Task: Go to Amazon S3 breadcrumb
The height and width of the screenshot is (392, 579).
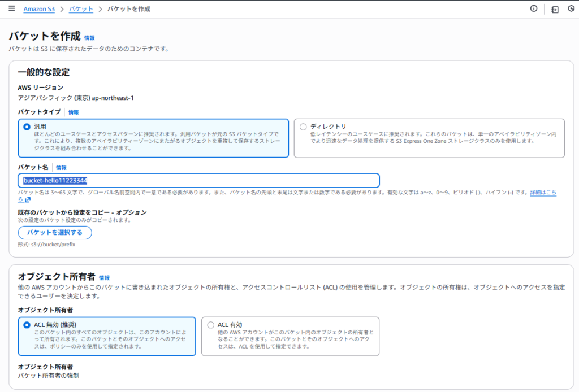Action: 42,10
